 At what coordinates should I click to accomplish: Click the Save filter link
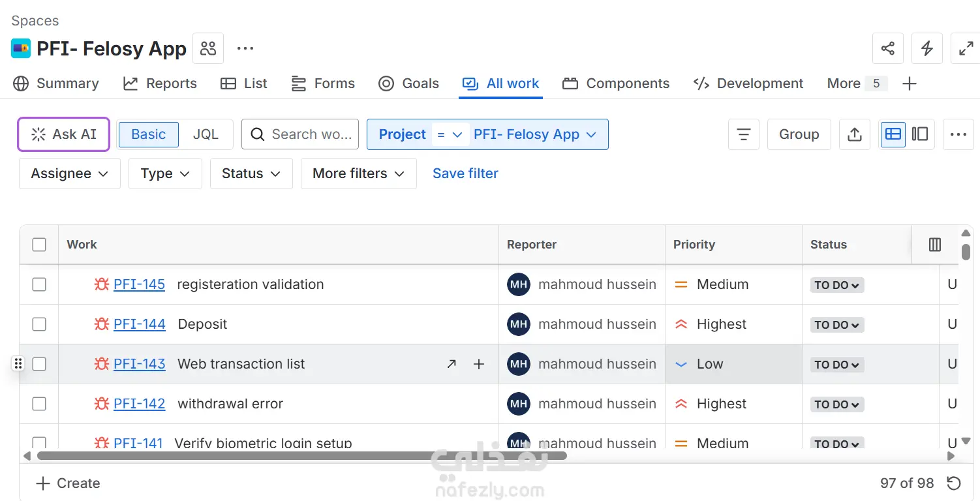click(465, 174)
